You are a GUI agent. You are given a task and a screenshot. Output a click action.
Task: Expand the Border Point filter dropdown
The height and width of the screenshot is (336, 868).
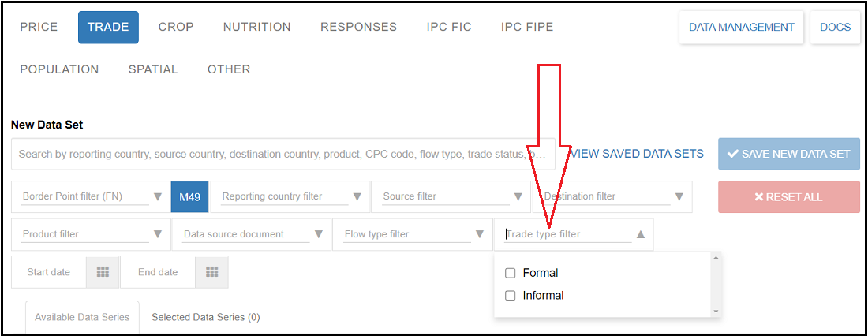[158, 196]
